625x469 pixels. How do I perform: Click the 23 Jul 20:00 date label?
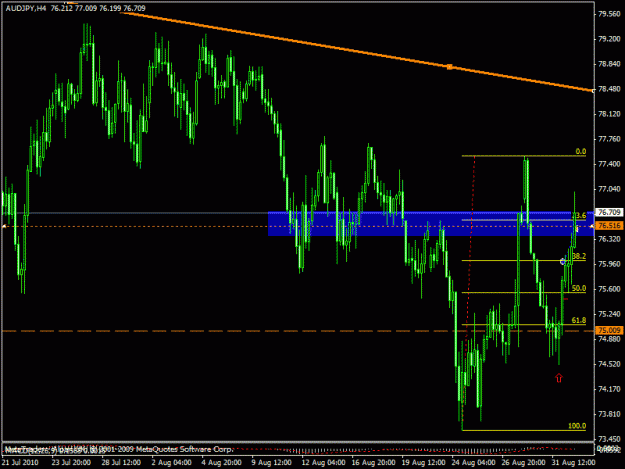(71, 463)
